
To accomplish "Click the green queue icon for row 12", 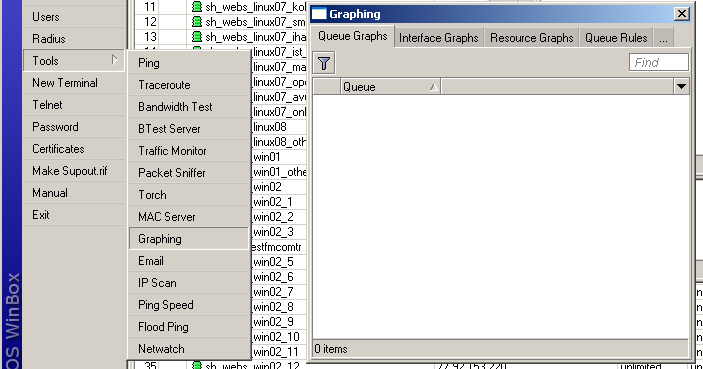I will pos(196,22).
